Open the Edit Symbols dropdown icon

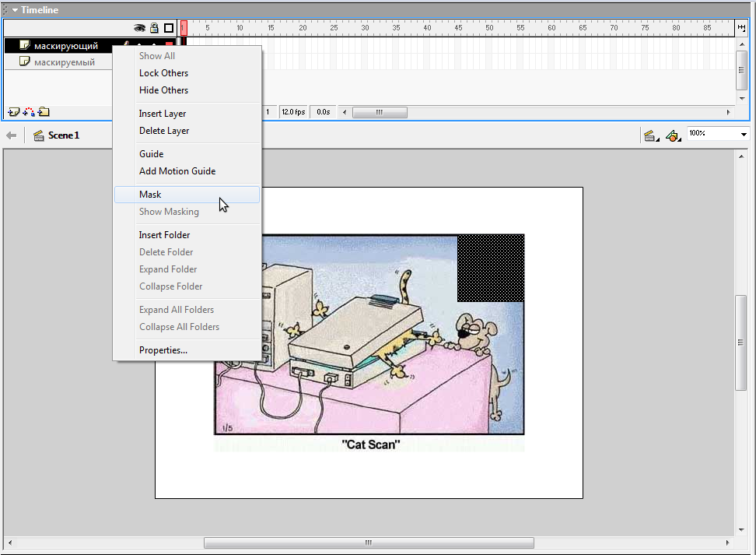pos(673,136)
